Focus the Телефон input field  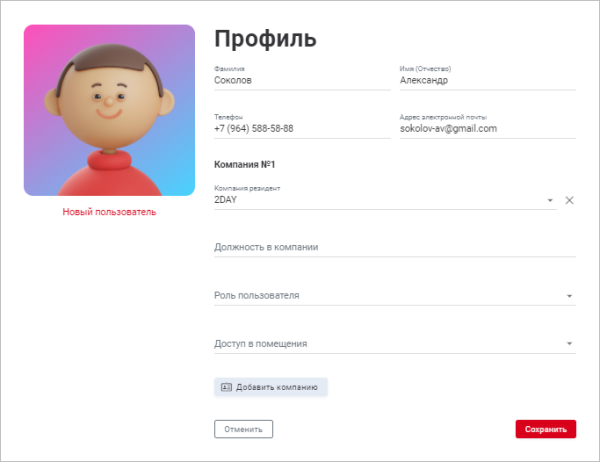point(302,129)
